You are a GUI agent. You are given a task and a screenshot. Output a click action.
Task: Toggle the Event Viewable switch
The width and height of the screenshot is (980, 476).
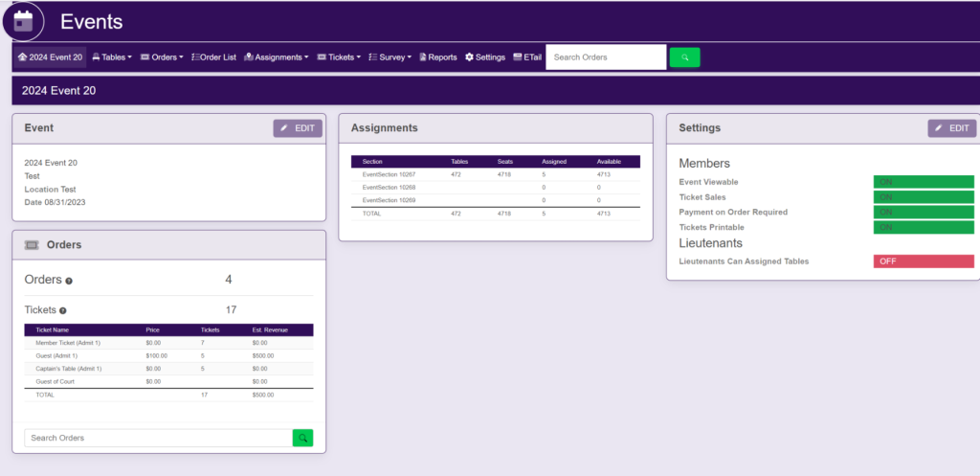pos(923,182)
